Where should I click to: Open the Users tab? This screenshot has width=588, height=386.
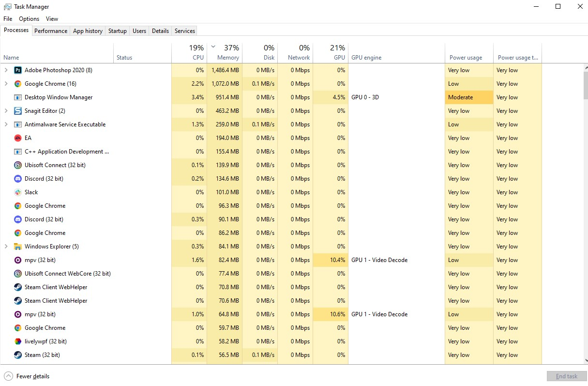point(139,31)
